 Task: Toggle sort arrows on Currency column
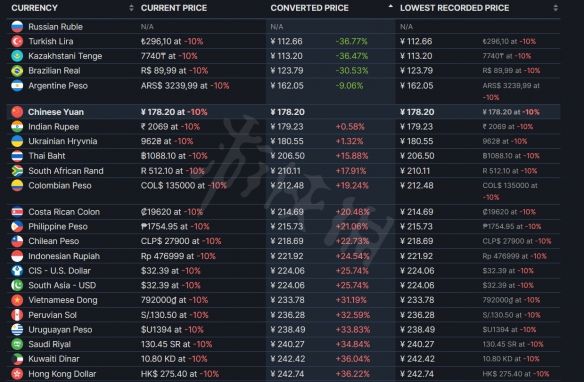click(x=131, y=8)
